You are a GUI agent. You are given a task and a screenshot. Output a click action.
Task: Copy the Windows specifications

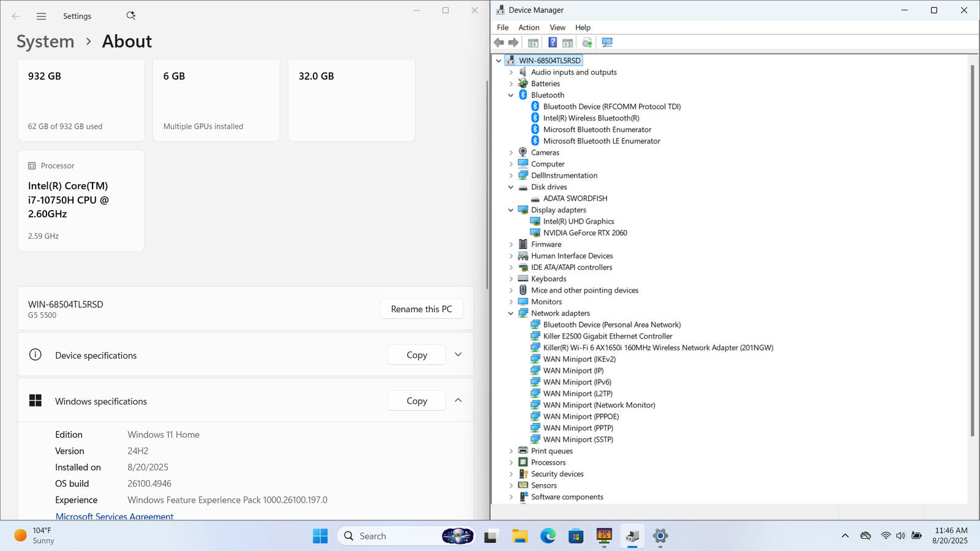coord(417,401)
